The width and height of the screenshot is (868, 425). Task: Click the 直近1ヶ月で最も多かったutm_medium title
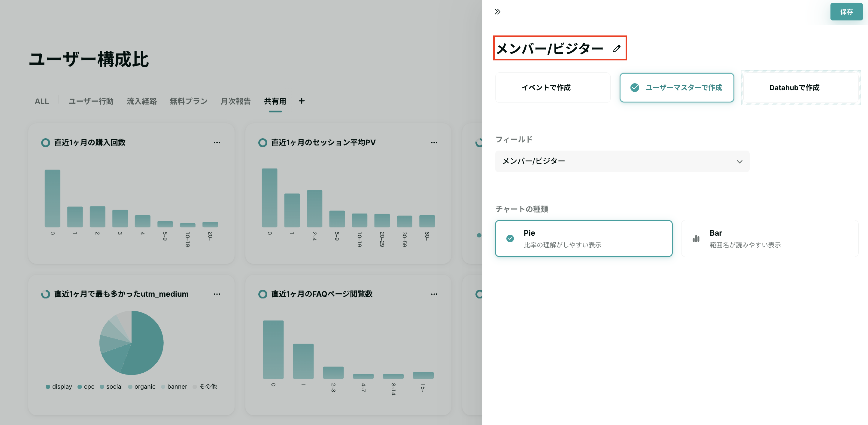[x=121, y=294]
